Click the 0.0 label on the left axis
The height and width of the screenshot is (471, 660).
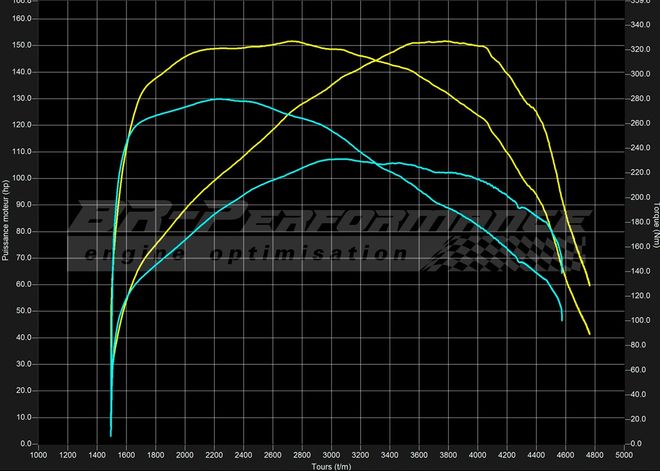(x=25, y=443)
